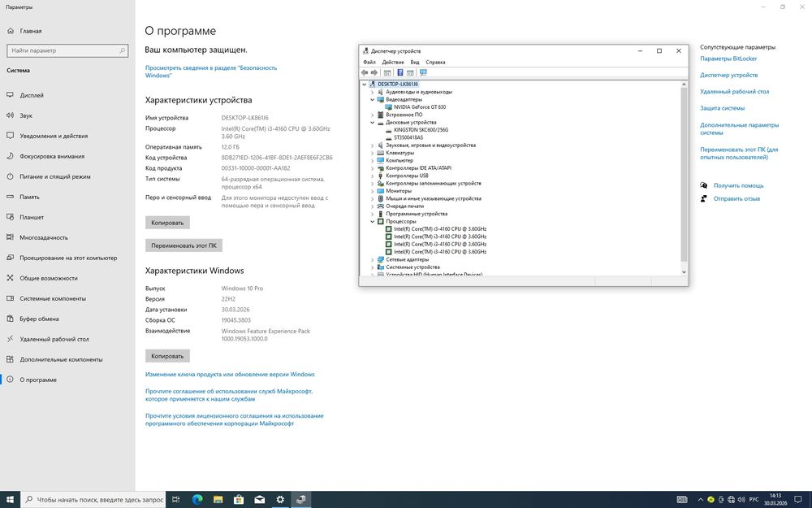Click the blue Help question-mark toolbar icon
This screenshot has height=508, width=812.
click(x=400, y=72)
